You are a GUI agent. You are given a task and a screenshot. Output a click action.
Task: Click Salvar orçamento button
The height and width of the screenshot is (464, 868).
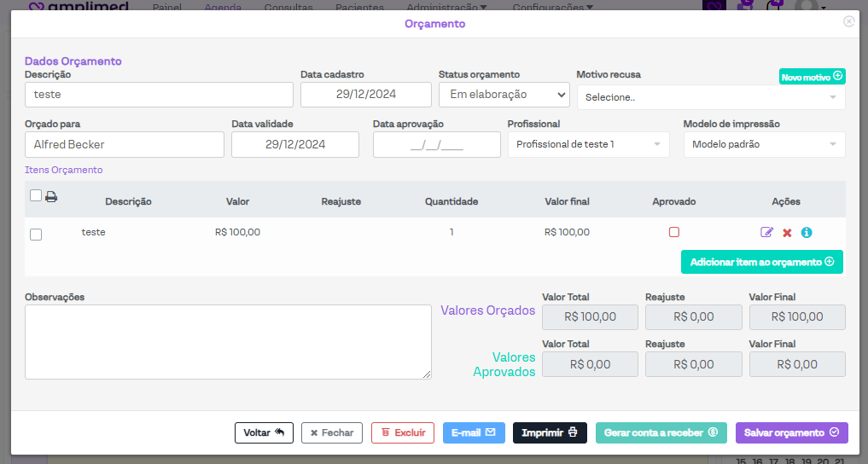tap(791, 432)
